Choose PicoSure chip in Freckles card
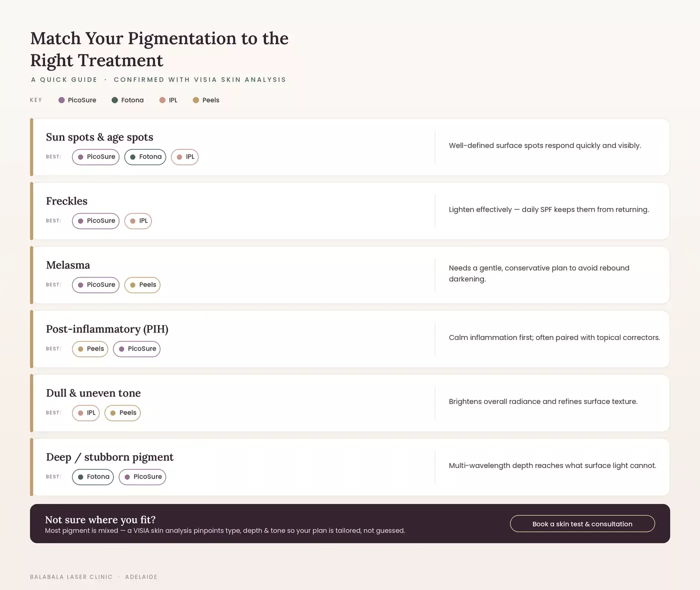Viewport: 700px width, 590px height. (x=95, y=221)
